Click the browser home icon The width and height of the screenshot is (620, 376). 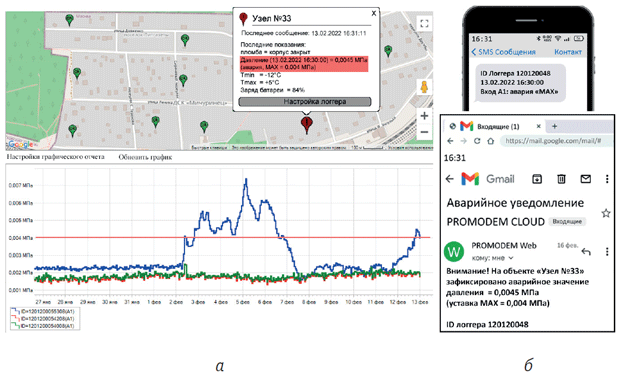[x=491, y=141]
